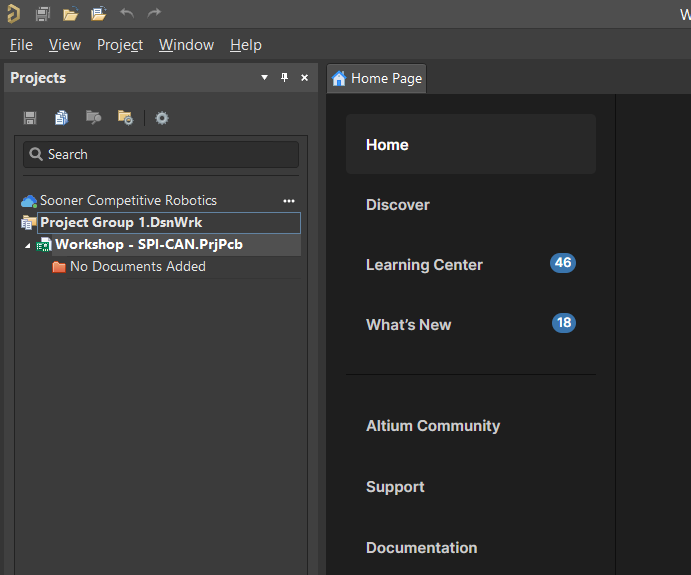Viewport: 691px width, 575px height.
Task: Click the copy documents icon in Projects panel
Action: click(x=61, y=118)
